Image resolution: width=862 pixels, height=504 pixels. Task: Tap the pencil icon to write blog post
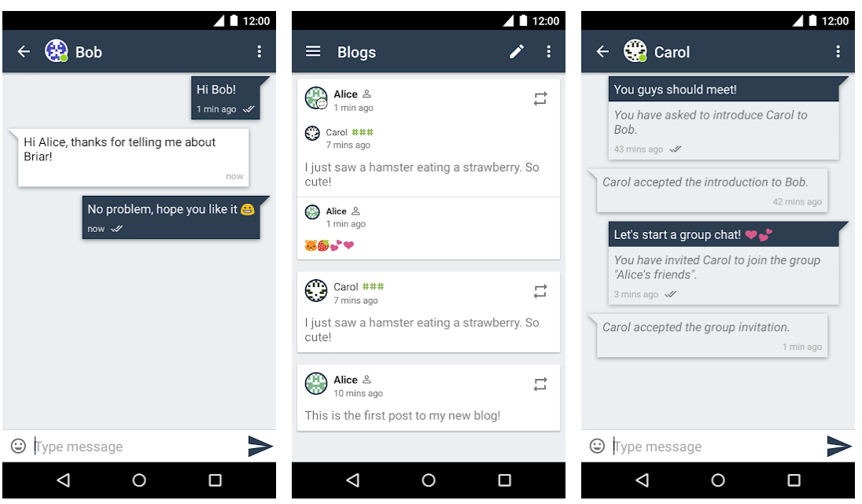point(516,52)
